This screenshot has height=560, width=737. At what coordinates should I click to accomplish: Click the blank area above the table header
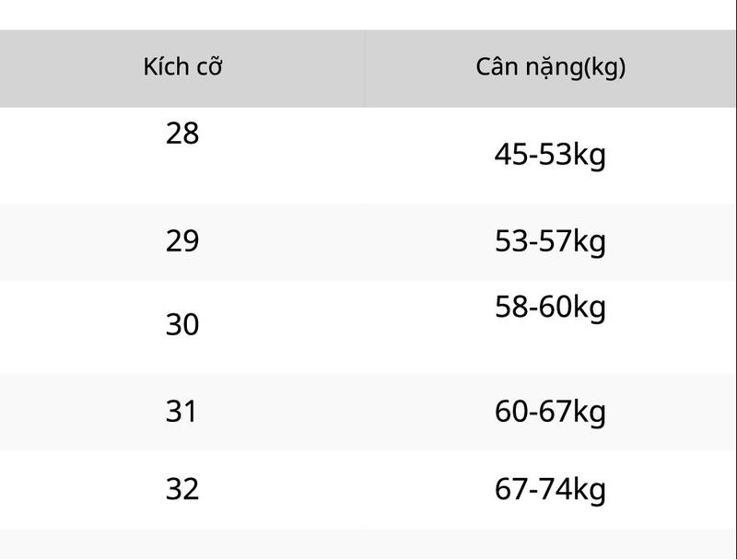point(368,15)
